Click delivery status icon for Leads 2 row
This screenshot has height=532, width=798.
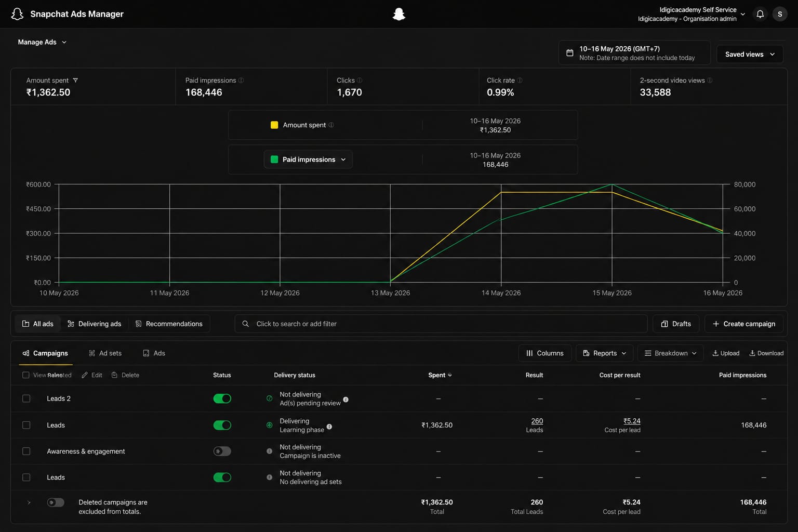269,398
